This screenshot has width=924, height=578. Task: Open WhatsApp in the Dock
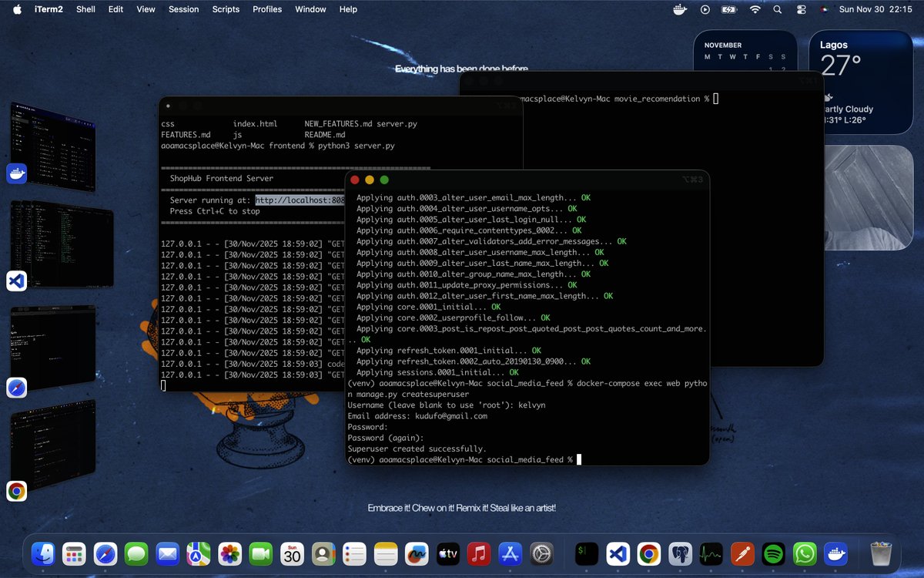pyautogui.click(x=805, y=553)
